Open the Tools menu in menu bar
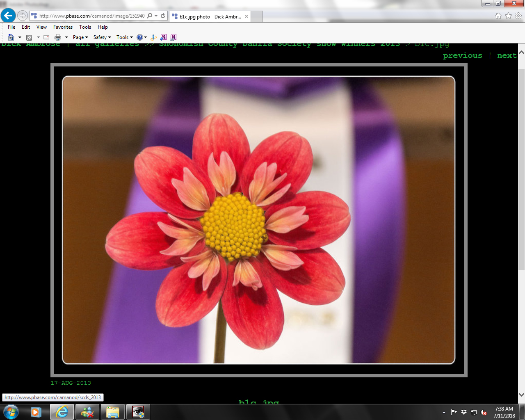Viewport: 525px width, 420px height. [85, 27]
